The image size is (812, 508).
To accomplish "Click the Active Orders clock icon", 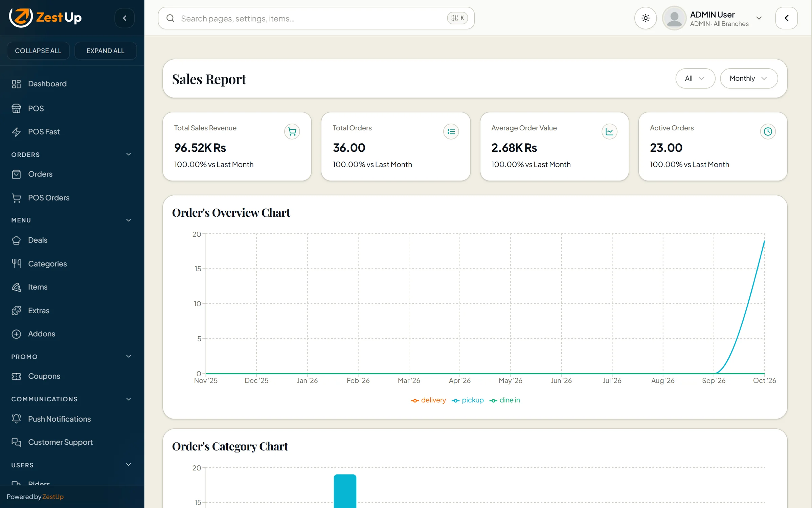I will point(768,131).
